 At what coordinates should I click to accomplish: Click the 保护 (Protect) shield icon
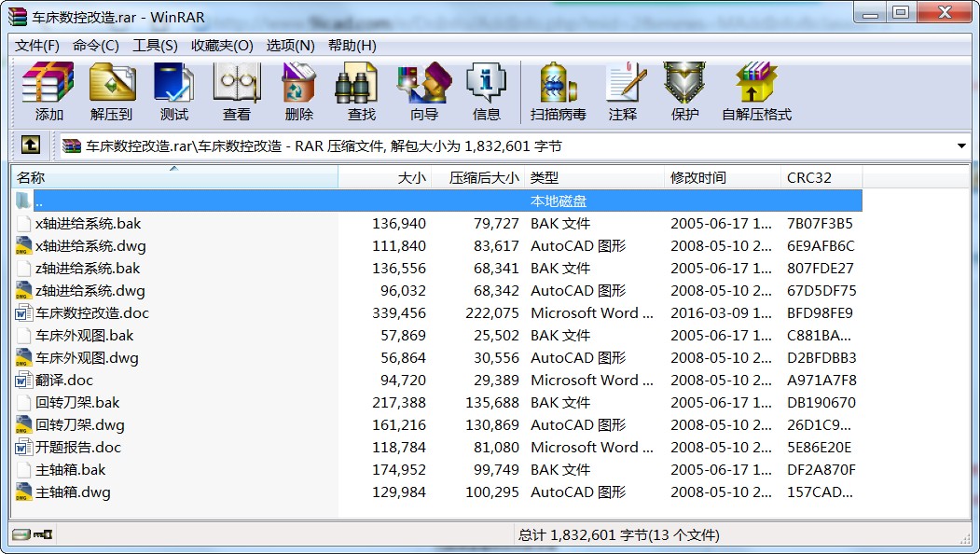pos(684,91)
